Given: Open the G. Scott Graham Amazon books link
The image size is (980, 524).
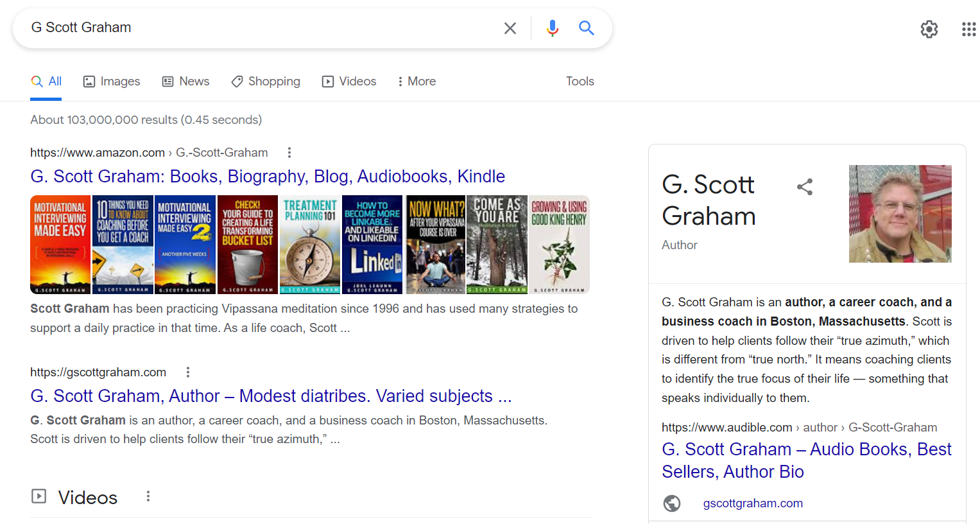Looking at the screenshot, I should pos(268,177).
